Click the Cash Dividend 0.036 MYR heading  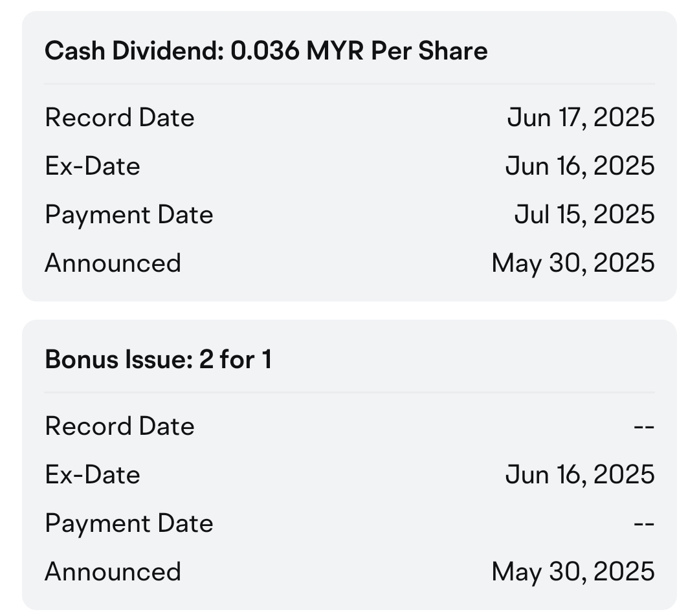click(x=266, y=50)
